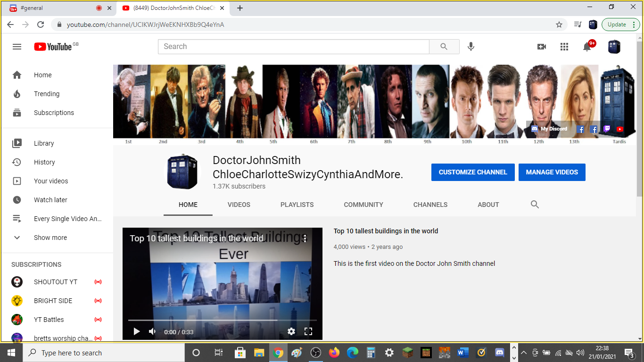Screen dimensions: 644x362
Task: Switch to the PLAYLISTS tab
Action: point(297,205)
